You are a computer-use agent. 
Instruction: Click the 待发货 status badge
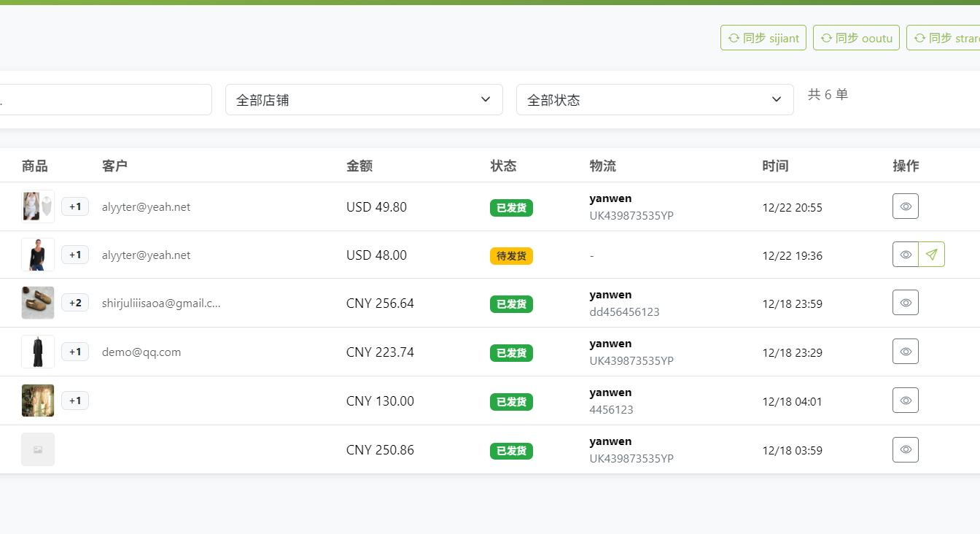511,256
